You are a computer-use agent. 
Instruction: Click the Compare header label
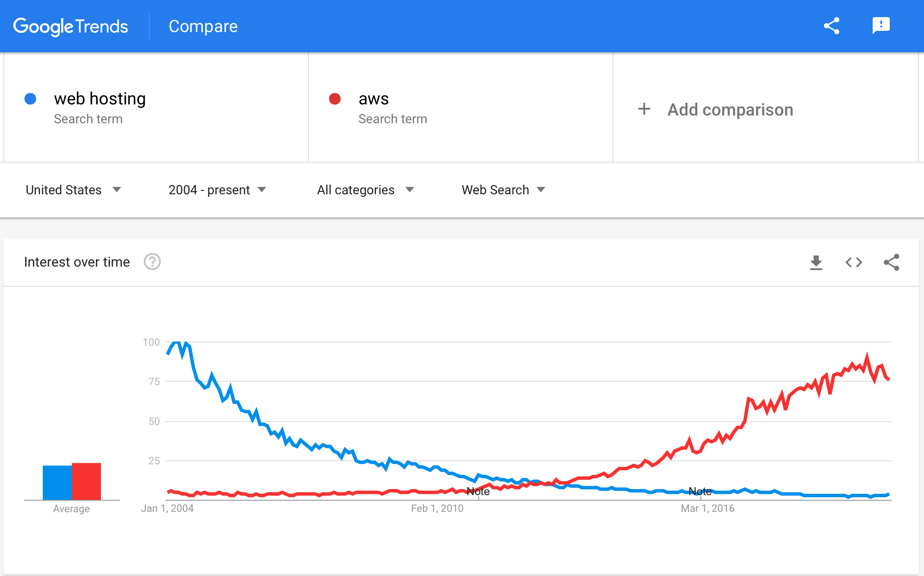coord(203,27)
